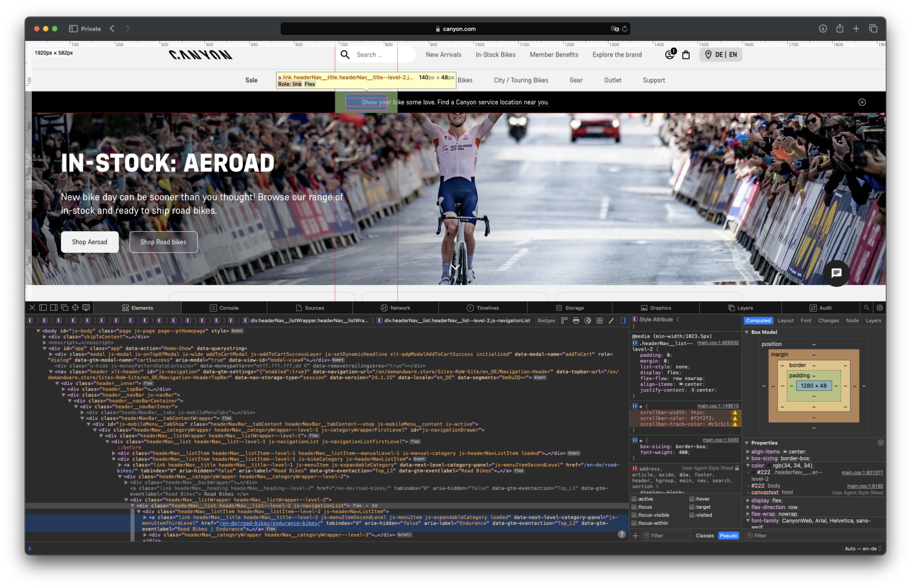Click the Safari share icon
This screenshot has width=911, height=588.
(x=839, y=28)
